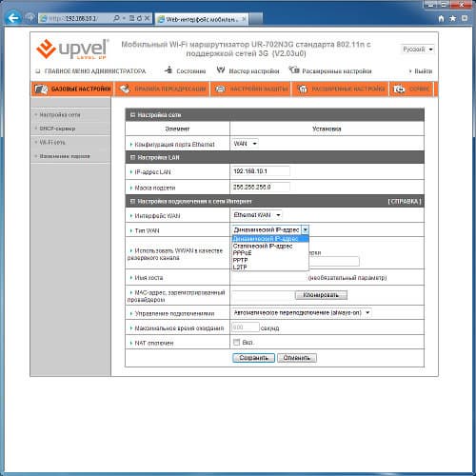Click the IP-адрес LAN input field
Screen dimensions: 476x476
pos(261,171)
